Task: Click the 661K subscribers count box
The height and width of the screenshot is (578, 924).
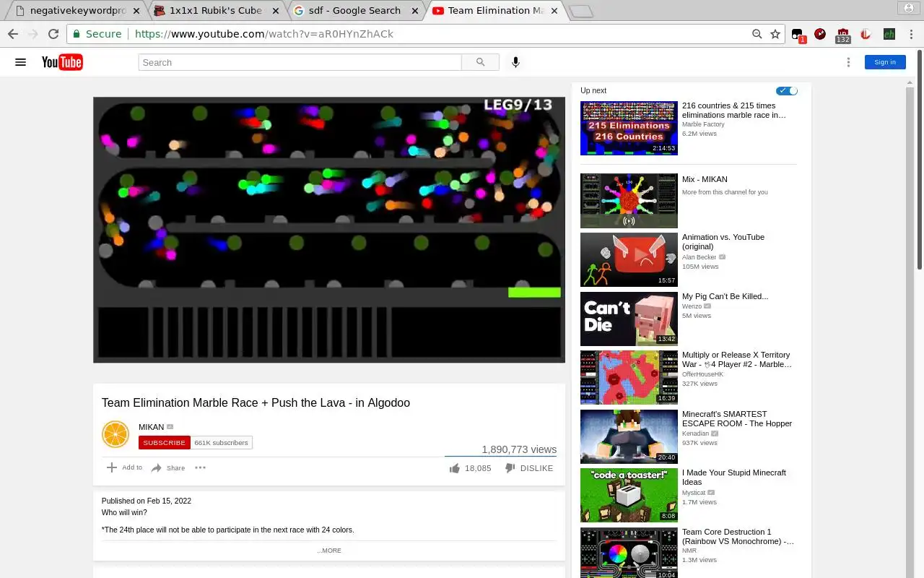Action: click(x=222, y=443)
